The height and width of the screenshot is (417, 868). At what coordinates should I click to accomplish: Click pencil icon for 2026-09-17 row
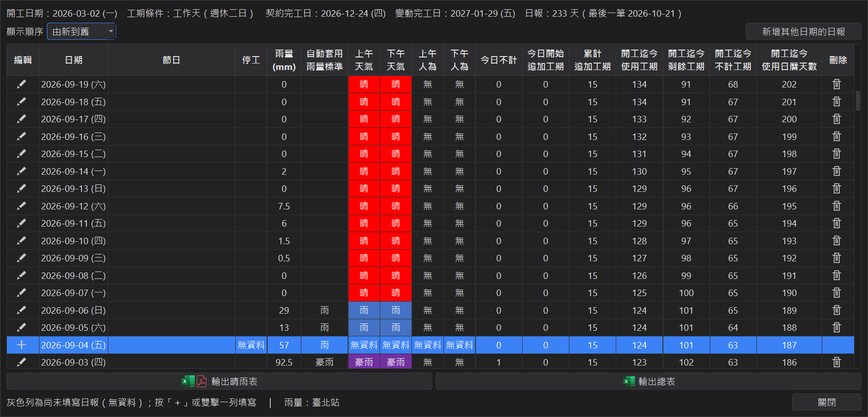(x=22, y=119)
